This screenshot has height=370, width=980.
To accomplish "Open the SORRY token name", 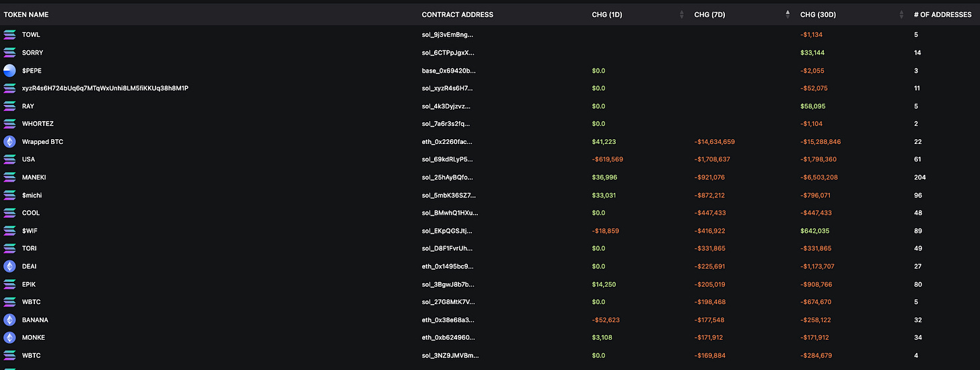I will pyautogui.click(x=32, y=52).
